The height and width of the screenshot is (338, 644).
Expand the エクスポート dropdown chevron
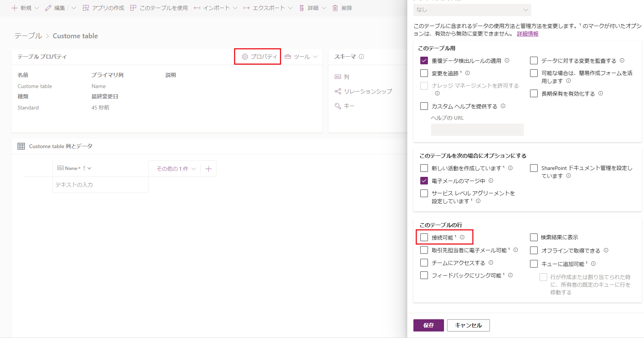click(x=290, y=8)
